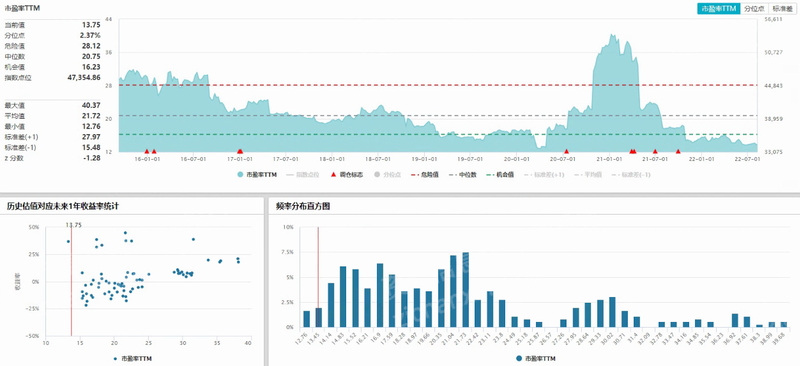Show 指数点位 series via main chart legend
Viewport: 800px width, 366px height.
point(303,175)
